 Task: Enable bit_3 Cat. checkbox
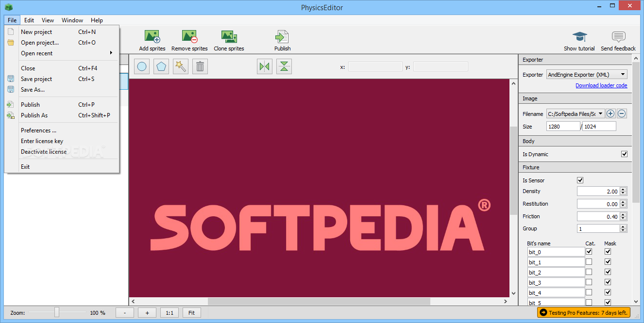pyautogui.click(x=589, y=282)
